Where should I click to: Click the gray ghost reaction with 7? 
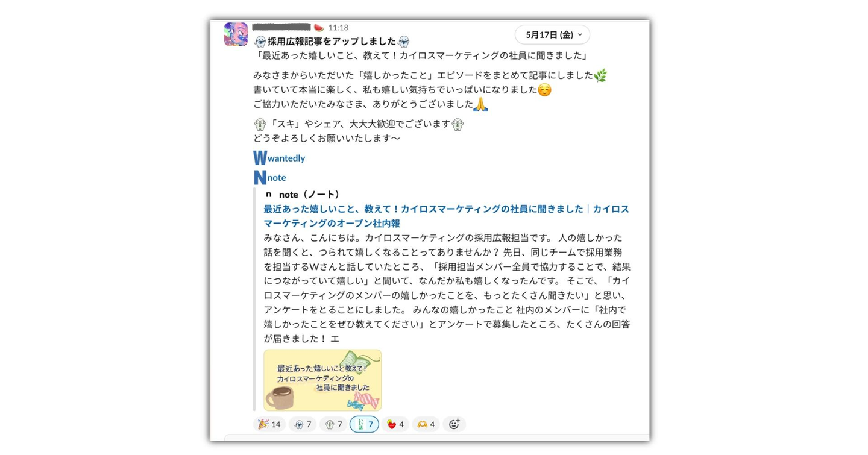coord(333,424)
